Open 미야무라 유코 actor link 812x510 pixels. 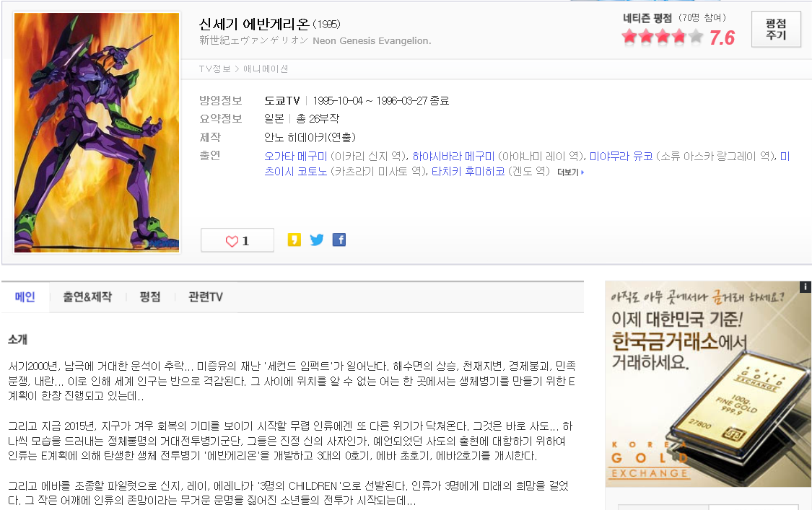point(621,157)
